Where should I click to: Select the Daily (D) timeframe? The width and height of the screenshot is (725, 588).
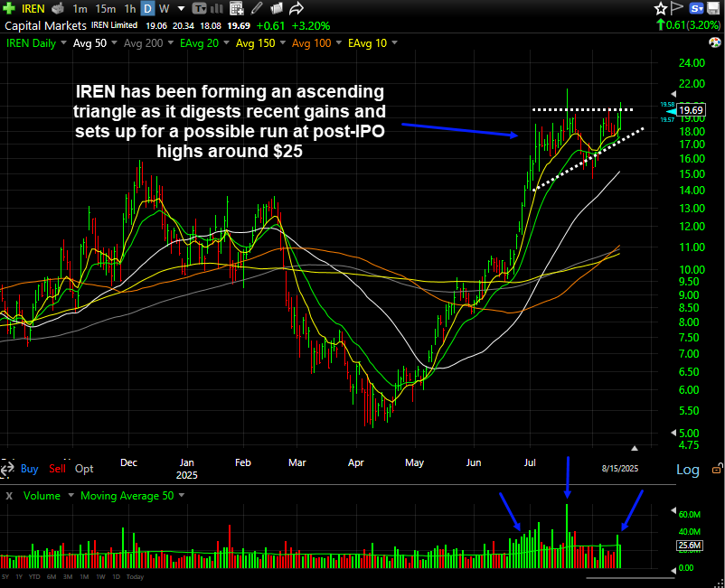pos(146,8)
